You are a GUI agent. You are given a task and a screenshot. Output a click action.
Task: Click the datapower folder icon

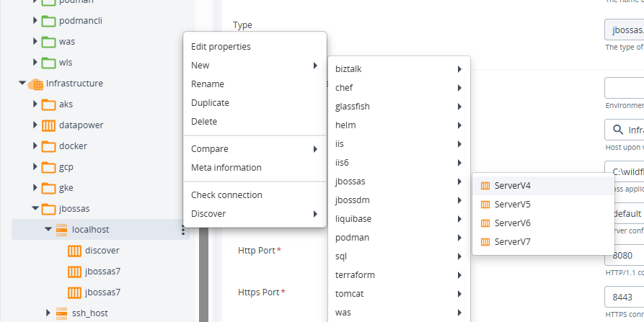[48, 125]
